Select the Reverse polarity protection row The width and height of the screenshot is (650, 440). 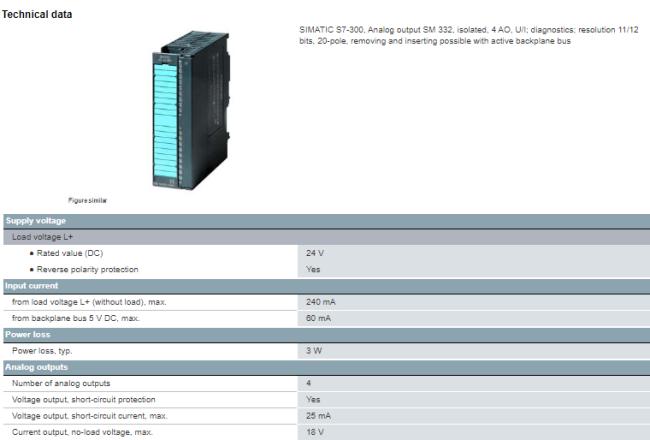pos(89,269)
